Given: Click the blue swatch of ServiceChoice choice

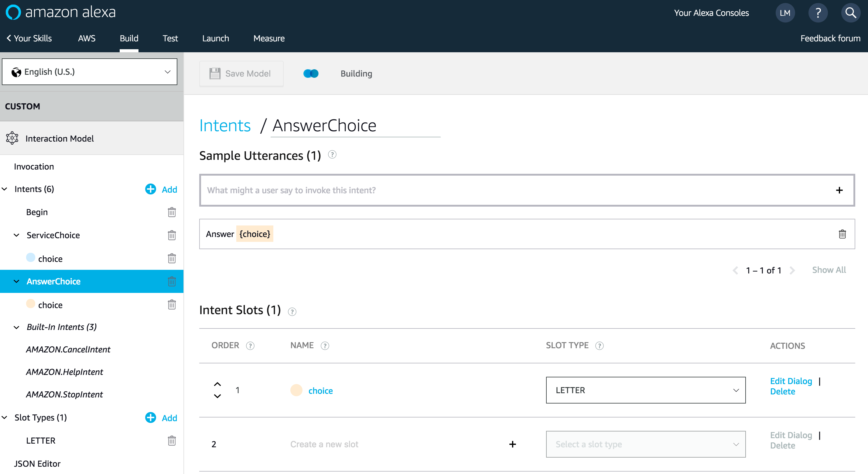Looking at the screenshot, I should (30, 258).
